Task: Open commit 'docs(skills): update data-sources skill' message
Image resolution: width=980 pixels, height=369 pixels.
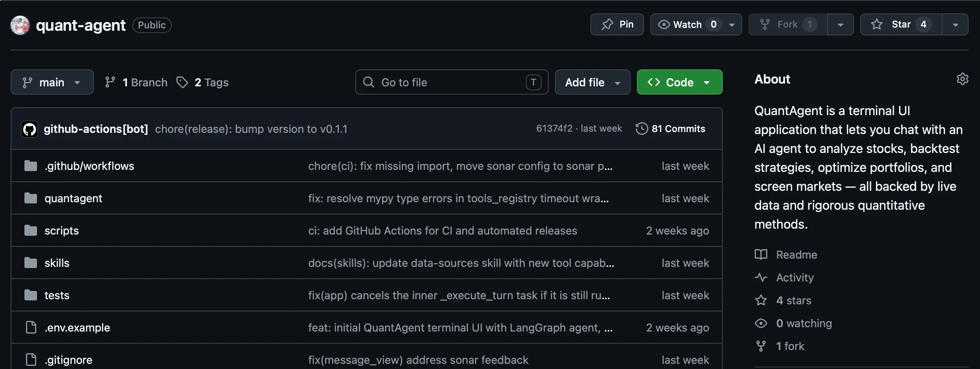Action: click(461, 263)
